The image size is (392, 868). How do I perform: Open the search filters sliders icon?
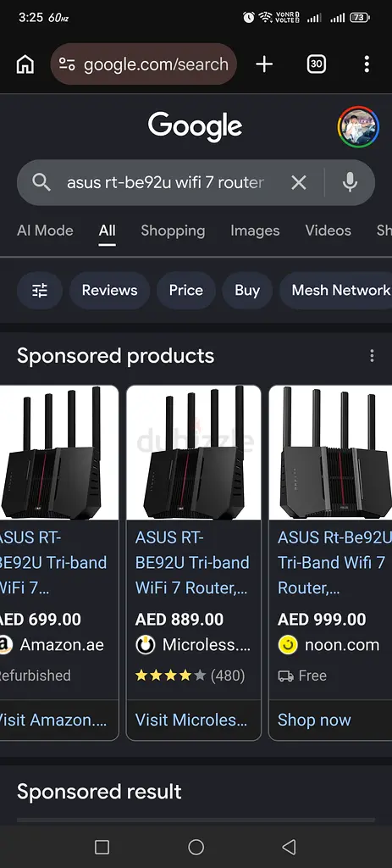click(x=40, y=290)
